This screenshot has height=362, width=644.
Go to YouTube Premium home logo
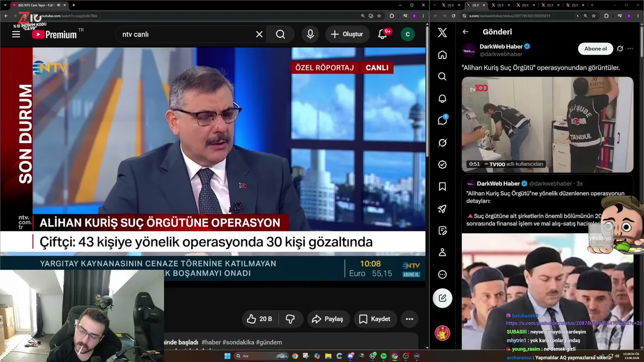click(54, 34)
